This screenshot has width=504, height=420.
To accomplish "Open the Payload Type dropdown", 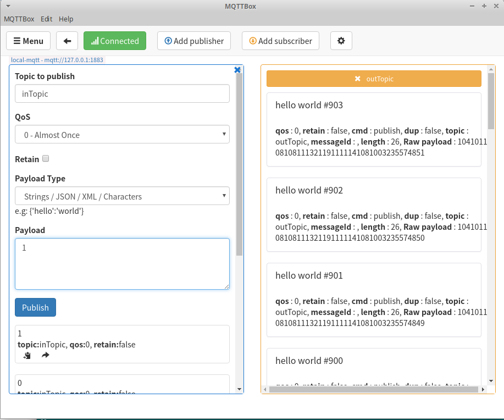I will (122, 196).
